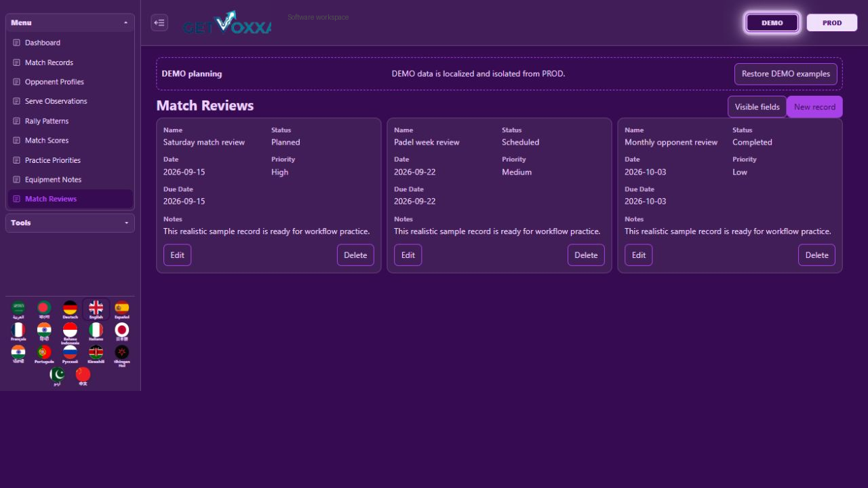Switch to the PROD environment

[x=832, y=22]
